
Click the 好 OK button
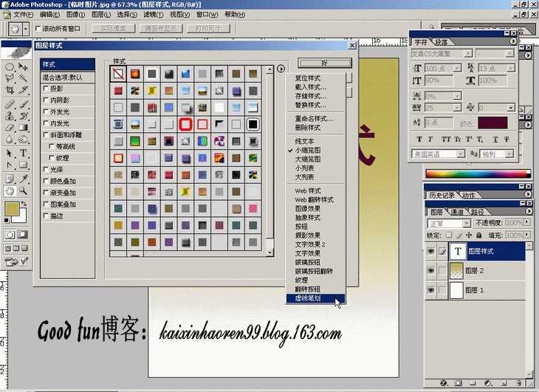324,63
